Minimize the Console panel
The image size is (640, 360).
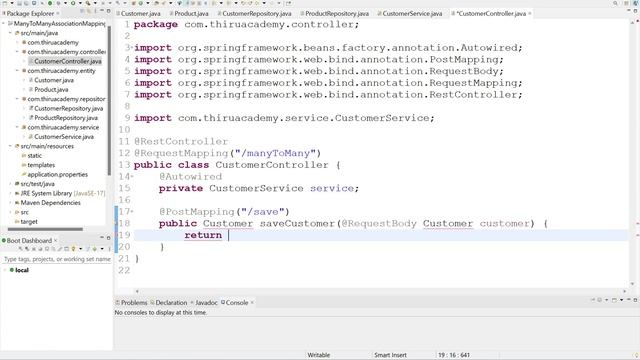[x=629, y=300]
